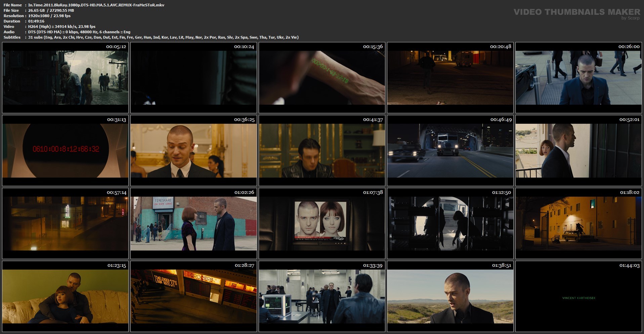Viewport: 644px width, 334px height.
Task: Select the dark thumbnail at 00:10:24
Action: pyautogui.click(x=194, y=78)
